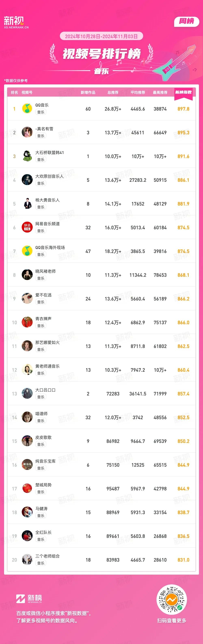Viewport: 203px width, 644px height.
Task: Click the date range 2024年10月28日-11月03日
Action: click(101, 36)
